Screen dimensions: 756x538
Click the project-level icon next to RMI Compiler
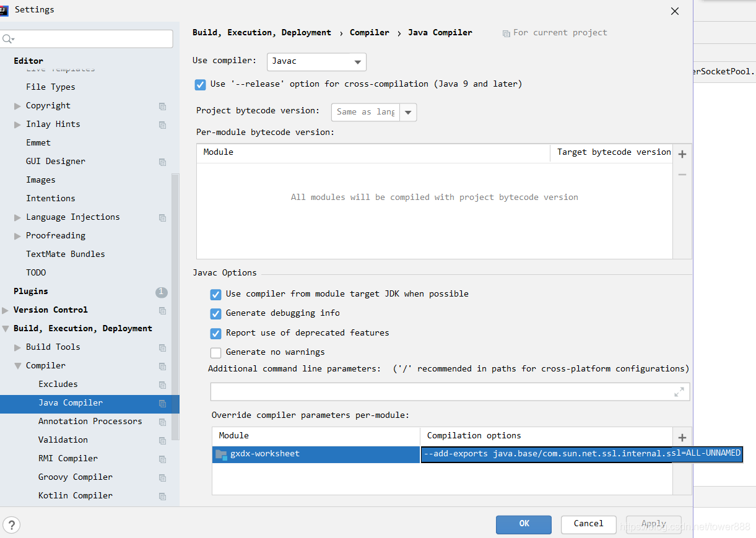162,459
